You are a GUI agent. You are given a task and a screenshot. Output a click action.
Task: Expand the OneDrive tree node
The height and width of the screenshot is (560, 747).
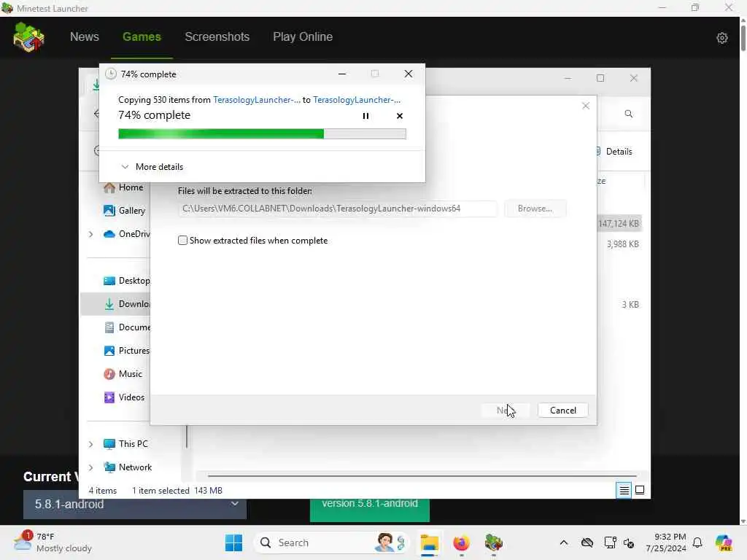click(x=90, y=234)
